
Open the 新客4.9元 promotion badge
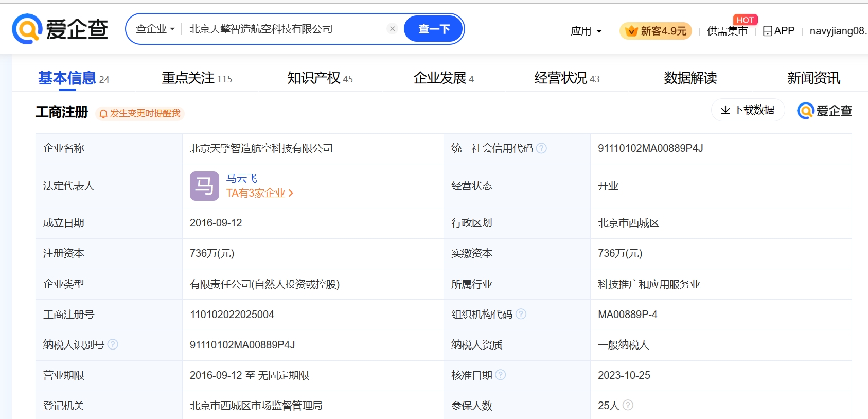pyautogui.click(x=656, y=31)
